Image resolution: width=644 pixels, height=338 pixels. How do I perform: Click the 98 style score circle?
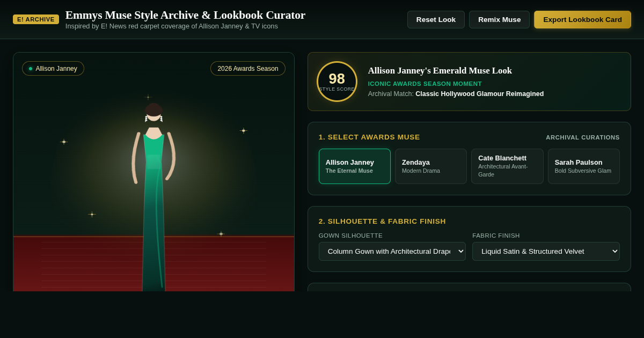[x=337, y=82]
